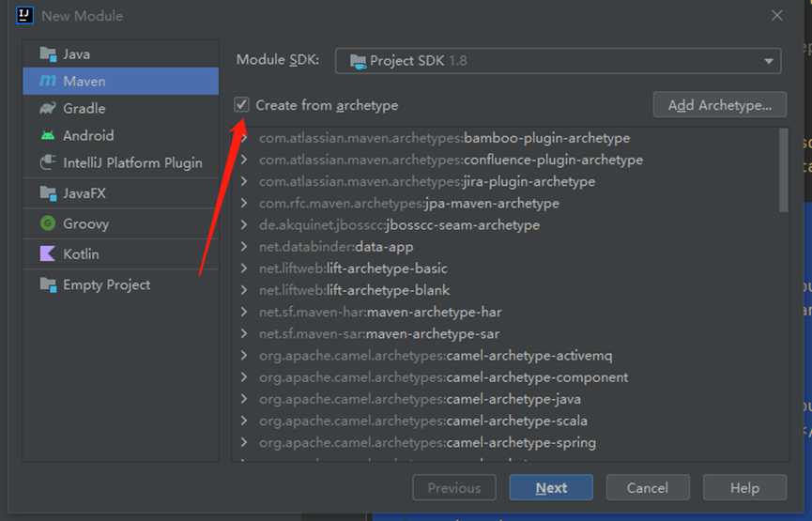The width and height of the screenshot is (812, 521).
Task: Expand the jpa-maven-archetype entry
Action: click(244, 203)
